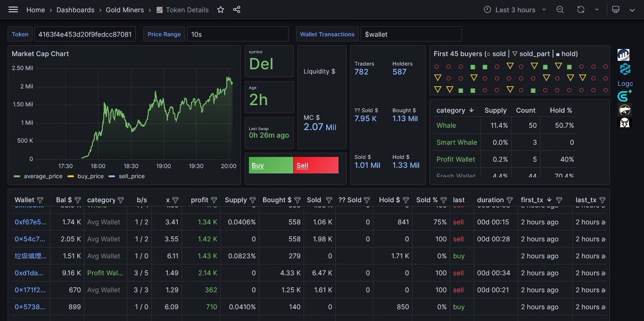Click the refresh dashboard icon
The width and height of the screenshot is (644, 321).
click(581, 10)
